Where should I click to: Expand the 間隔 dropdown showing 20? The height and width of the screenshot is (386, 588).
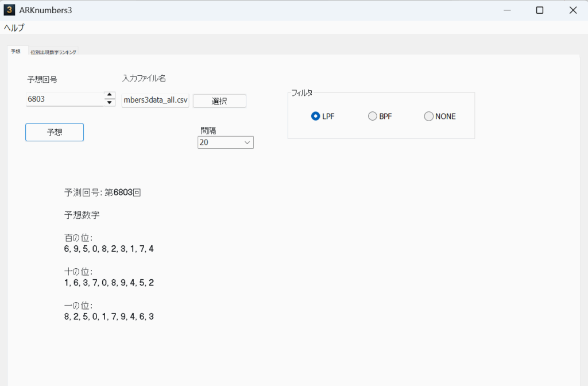tap(225, 142)
